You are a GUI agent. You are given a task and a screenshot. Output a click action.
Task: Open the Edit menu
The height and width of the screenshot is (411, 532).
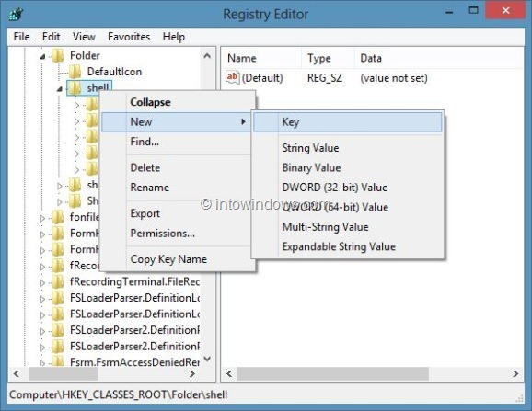tap(51, 37)
